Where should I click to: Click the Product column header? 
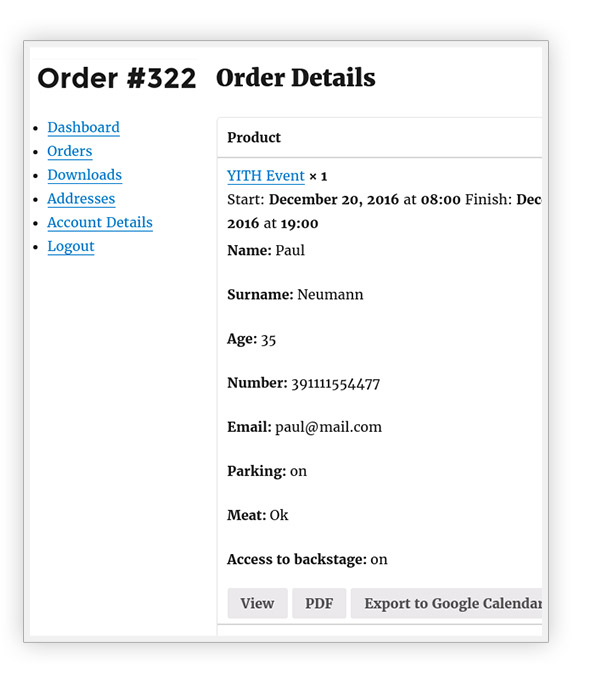pos(254,138)
